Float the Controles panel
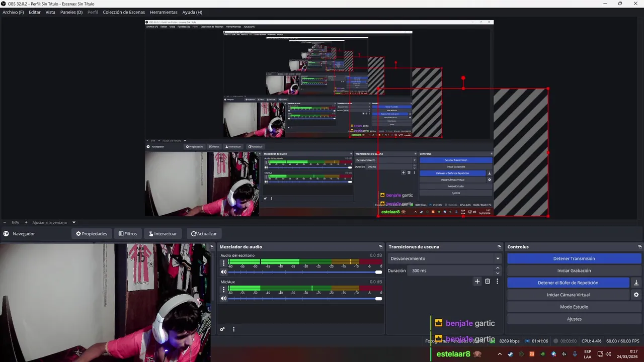The image size is (644, 362). point(639,247)
